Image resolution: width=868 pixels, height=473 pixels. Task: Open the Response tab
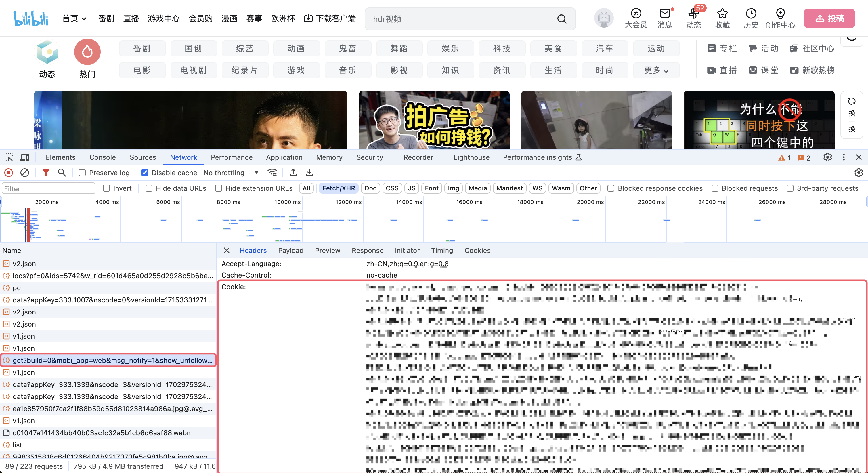(367, 251)
